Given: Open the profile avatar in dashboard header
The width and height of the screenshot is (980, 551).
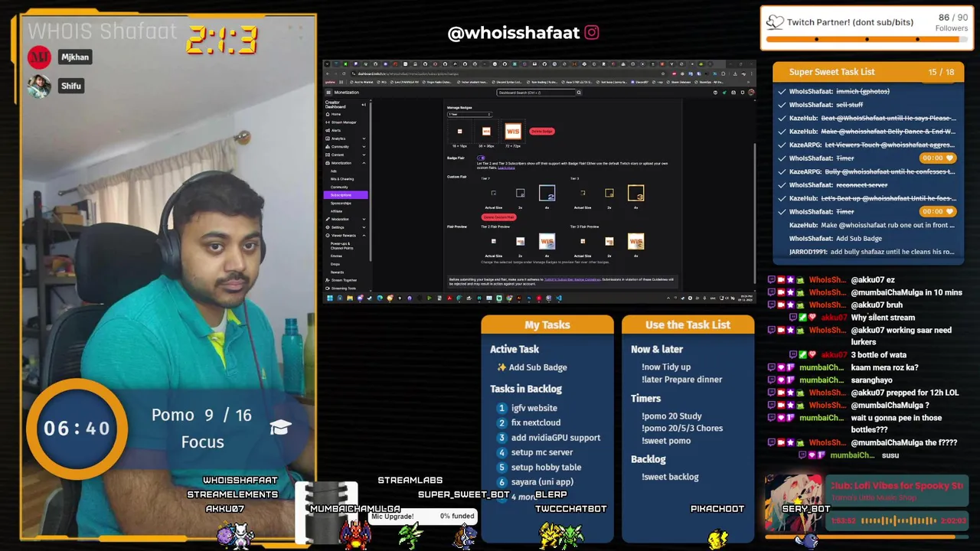Looking at the screenshot, I should 750,93.
